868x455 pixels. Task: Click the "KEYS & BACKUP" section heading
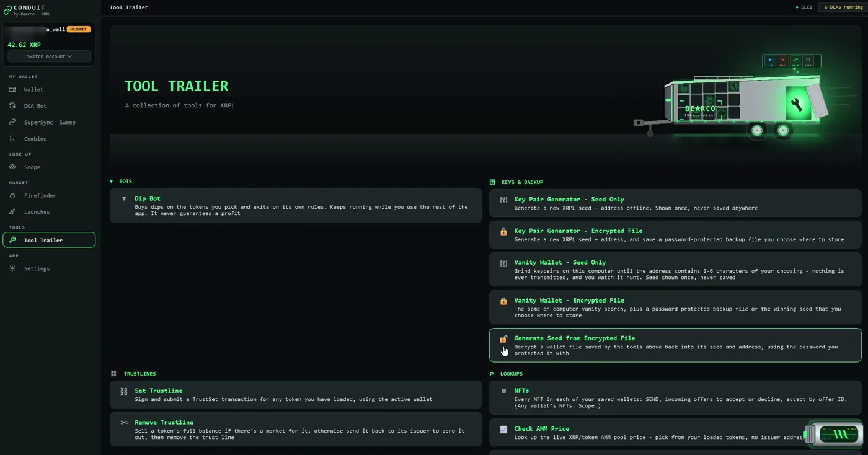pyautogui.click(x=522, y=182)
